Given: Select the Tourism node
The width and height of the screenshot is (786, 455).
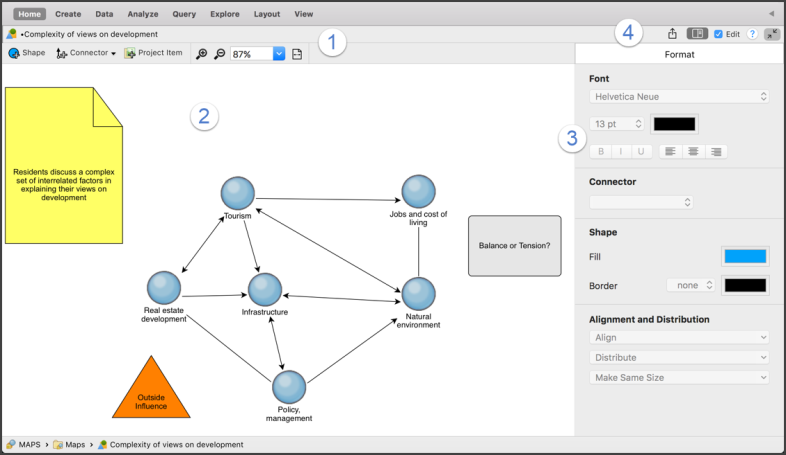Looking at the screenshot, I should pos(238,193).
